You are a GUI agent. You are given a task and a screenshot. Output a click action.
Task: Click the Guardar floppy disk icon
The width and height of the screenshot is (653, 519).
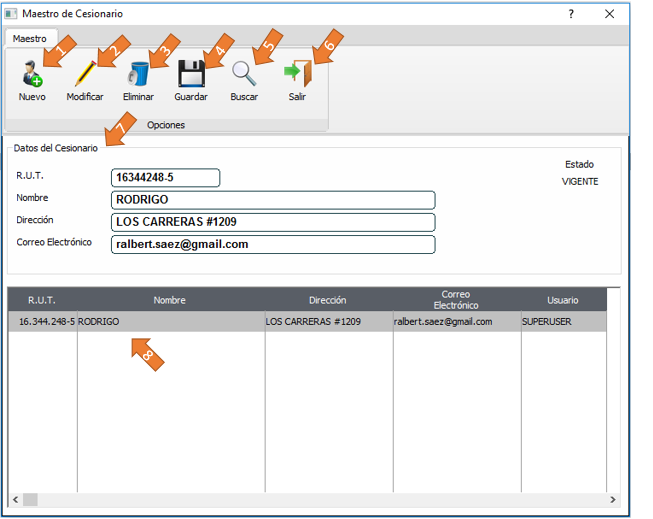(x=191, y=76)
